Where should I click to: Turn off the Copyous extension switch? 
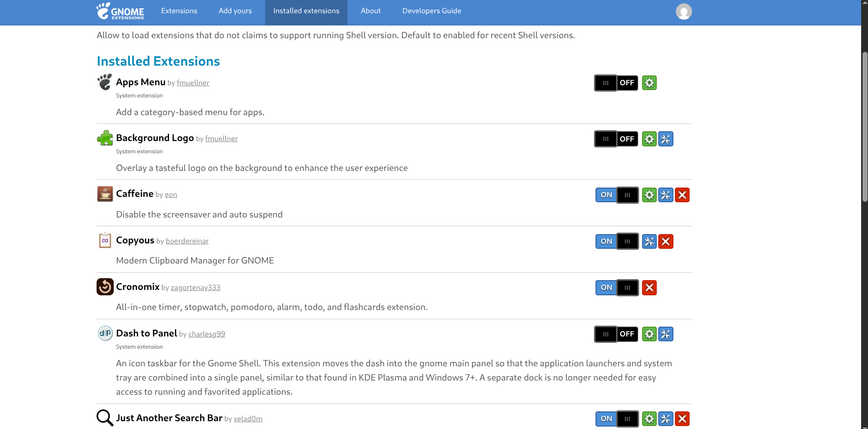[617, 241]
